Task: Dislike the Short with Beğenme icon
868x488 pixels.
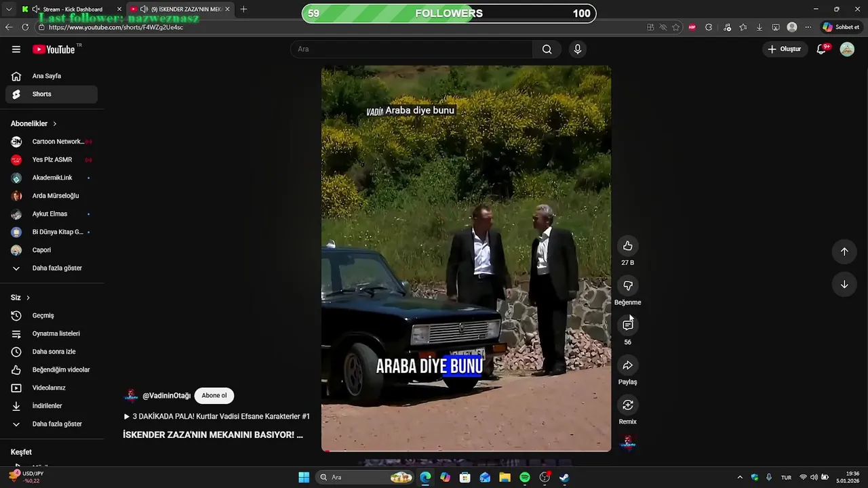Action: point(627,286)
